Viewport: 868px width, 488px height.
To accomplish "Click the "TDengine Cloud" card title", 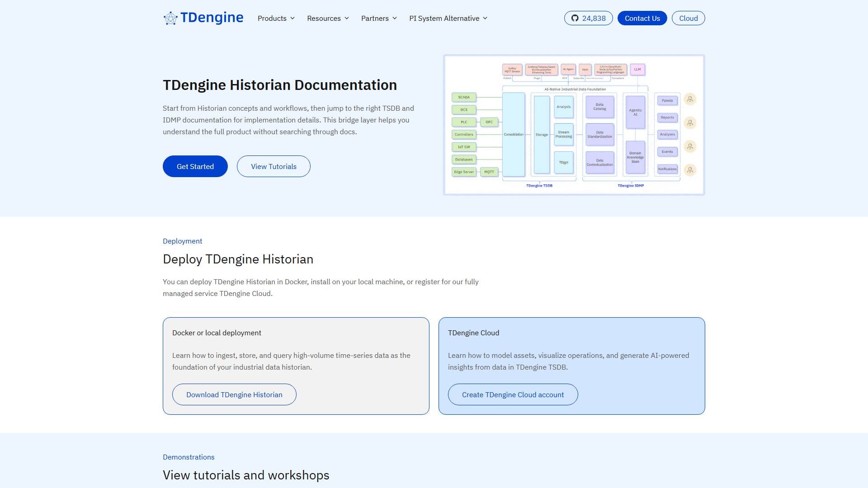I will [x=473, y=333].
